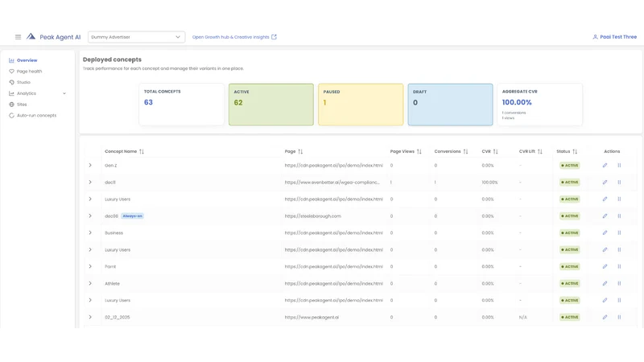Expand the Gen Z concept row
The height and width of the screenshot is (362, 644).
tap(90, 166)
